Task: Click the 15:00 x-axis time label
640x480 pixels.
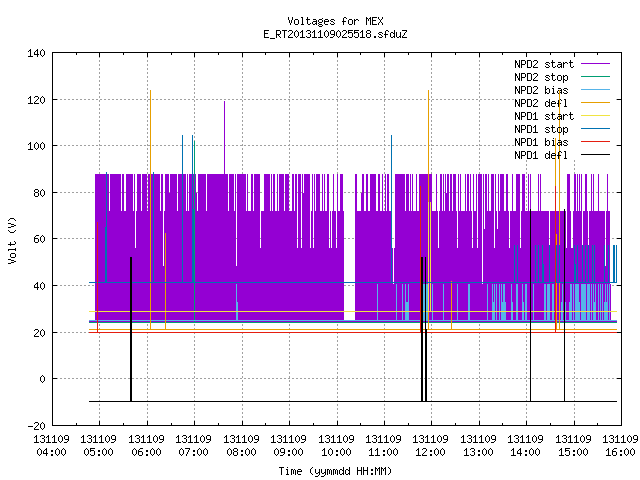Action: click(573, 452)
